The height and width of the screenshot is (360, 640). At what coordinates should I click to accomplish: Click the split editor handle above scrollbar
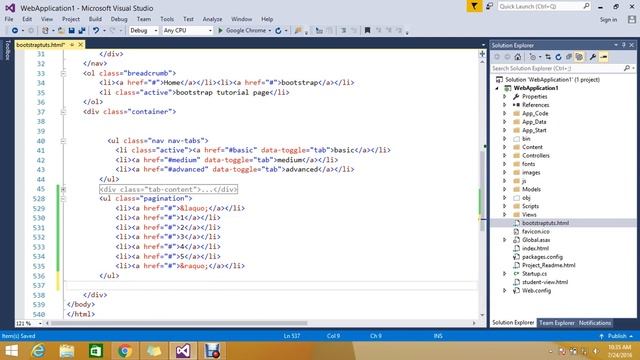pos(482,53)
